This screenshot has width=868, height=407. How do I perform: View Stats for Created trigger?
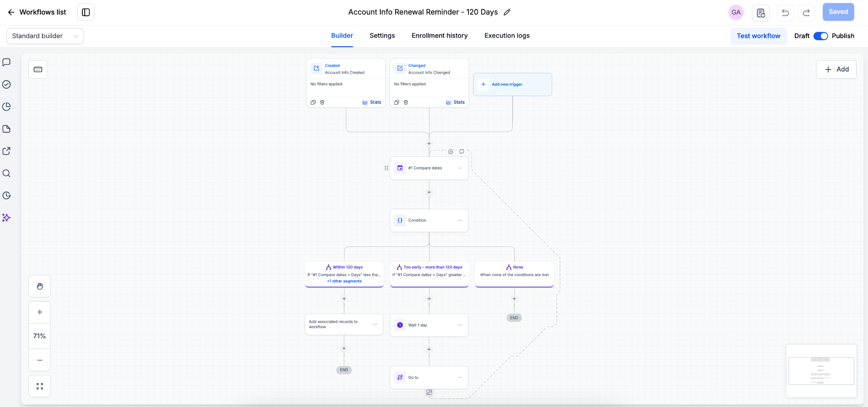point(372,102)
